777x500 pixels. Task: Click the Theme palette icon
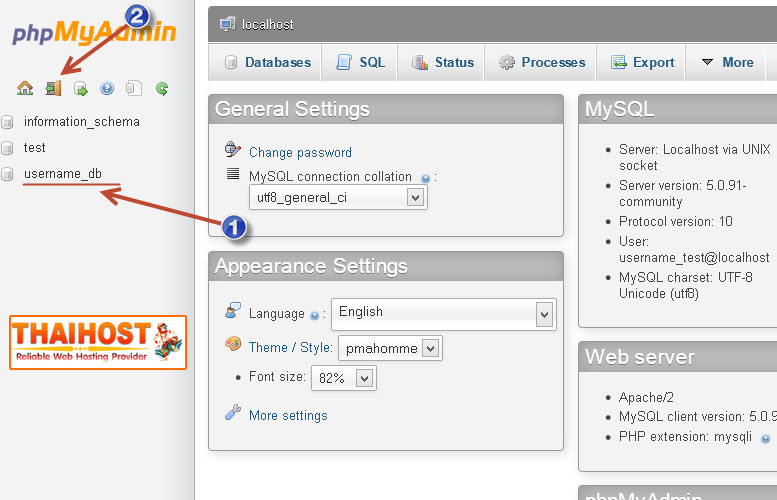click(233, 343)
